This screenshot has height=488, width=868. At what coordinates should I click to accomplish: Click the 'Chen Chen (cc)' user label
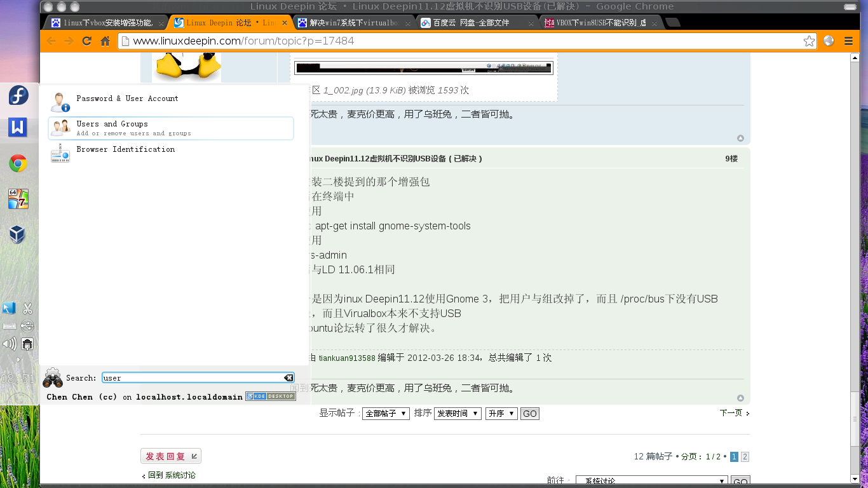pos(82,396)
